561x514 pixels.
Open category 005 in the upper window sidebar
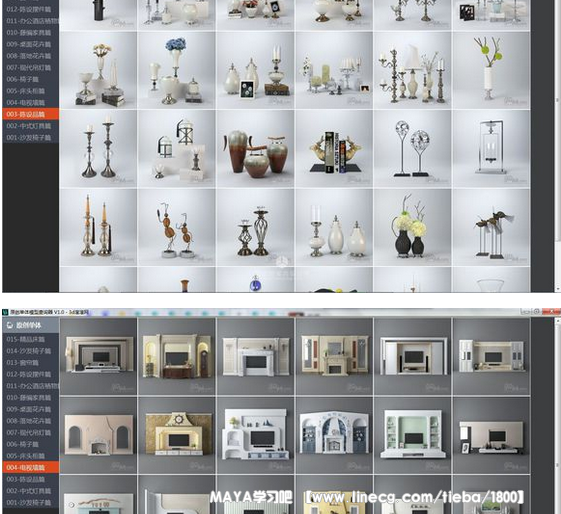pyautogui.click(x=31, y=91)
